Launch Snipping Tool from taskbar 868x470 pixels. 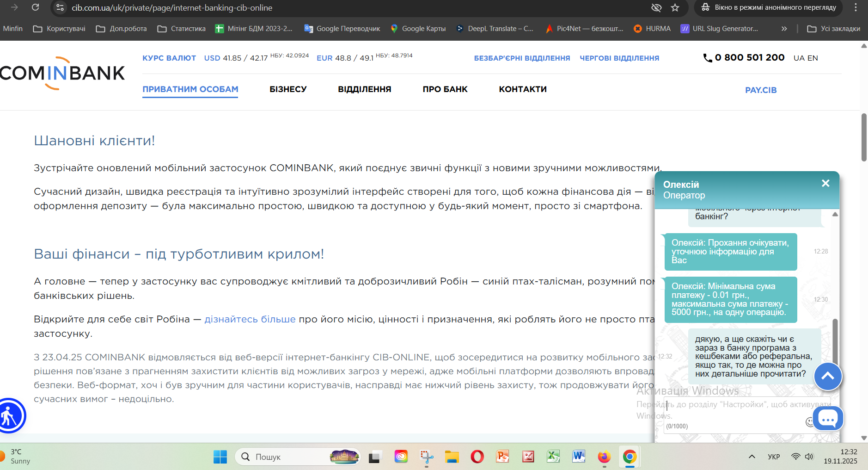click(x=426, y=457)
